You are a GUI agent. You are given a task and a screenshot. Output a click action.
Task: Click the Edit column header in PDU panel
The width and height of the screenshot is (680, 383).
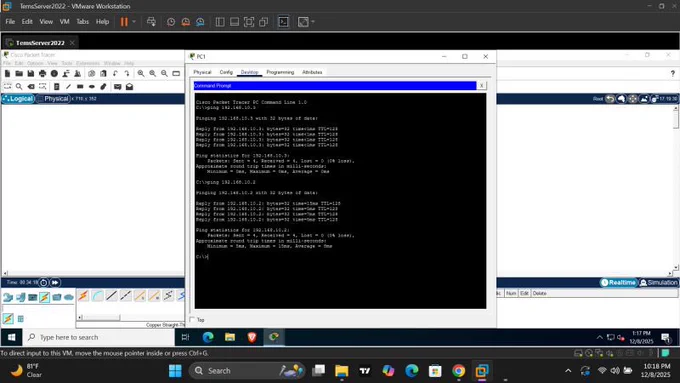(524, 293)
